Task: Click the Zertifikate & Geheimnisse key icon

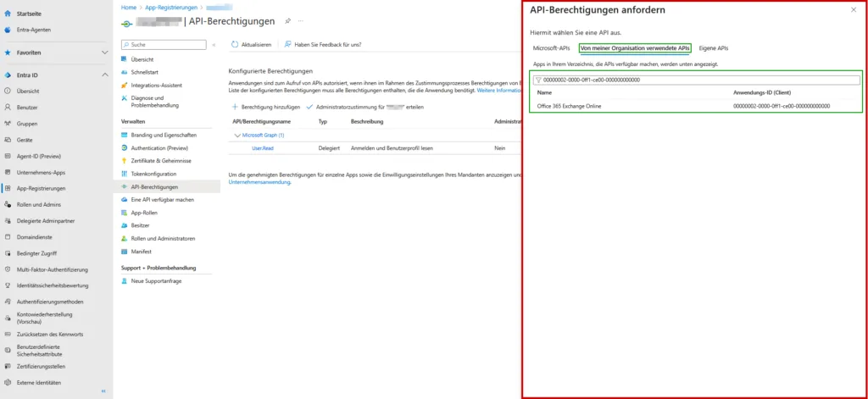Action: [125, 161]
